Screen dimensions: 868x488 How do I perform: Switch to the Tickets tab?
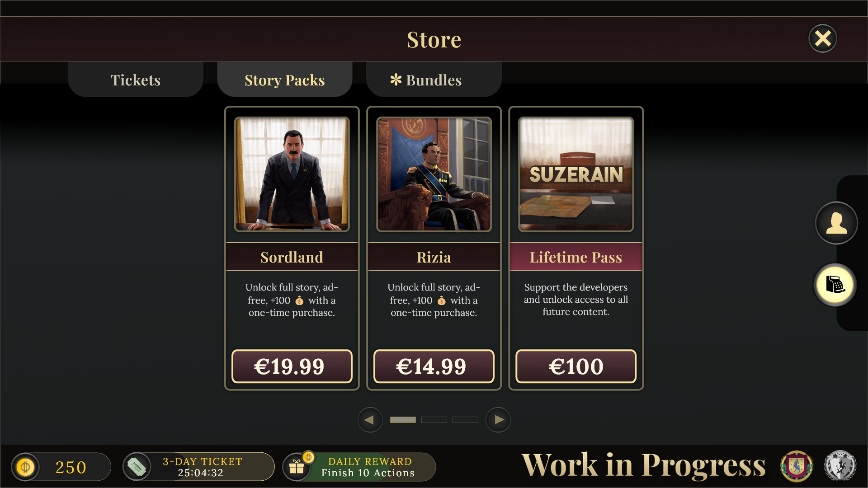tap(136, 80)
